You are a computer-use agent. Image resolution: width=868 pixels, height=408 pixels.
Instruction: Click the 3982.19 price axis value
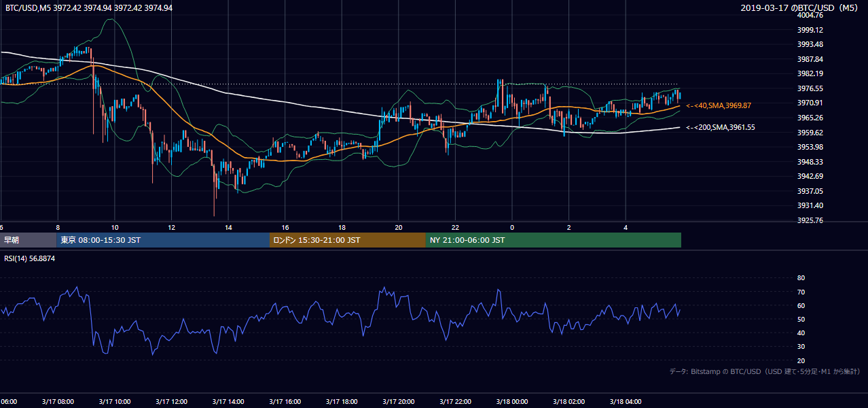tap(810, 73)
